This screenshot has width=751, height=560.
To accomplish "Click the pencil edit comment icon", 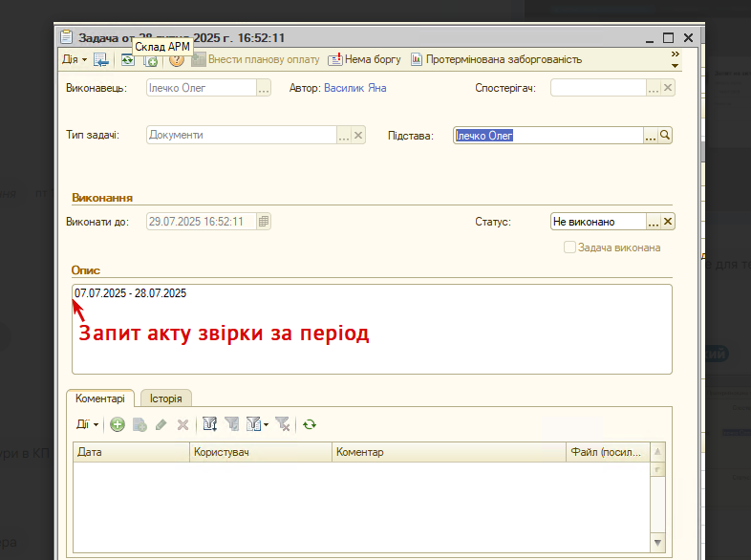I will pos(161,424).
